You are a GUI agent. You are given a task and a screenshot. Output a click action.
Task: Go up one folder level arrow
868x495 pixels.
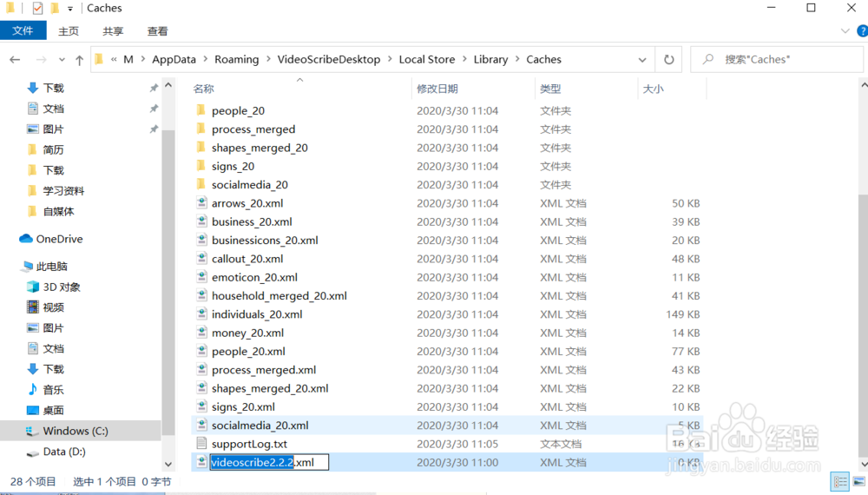point(79,60)
